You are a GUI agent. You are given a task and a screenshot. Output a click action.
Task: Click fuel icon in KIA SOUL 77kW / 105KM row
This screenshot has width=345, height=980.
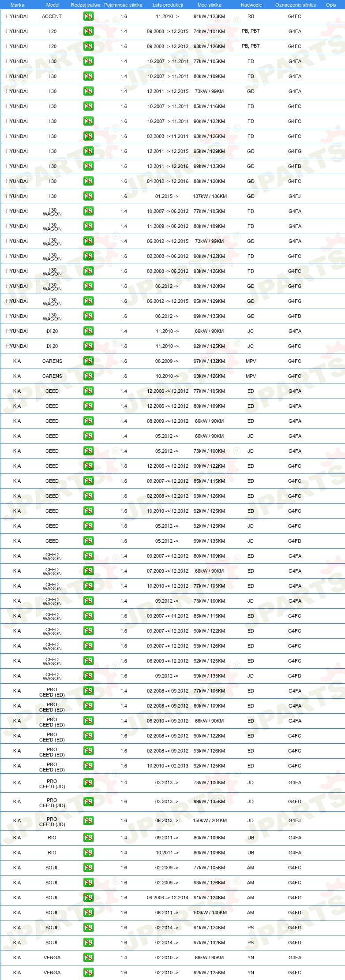(88, 868)
